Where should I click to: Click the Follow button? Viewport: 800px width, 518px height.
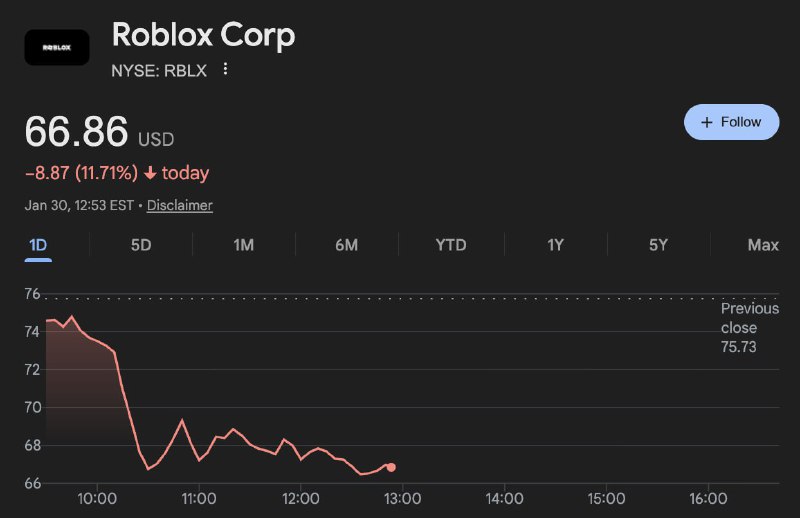731,122
